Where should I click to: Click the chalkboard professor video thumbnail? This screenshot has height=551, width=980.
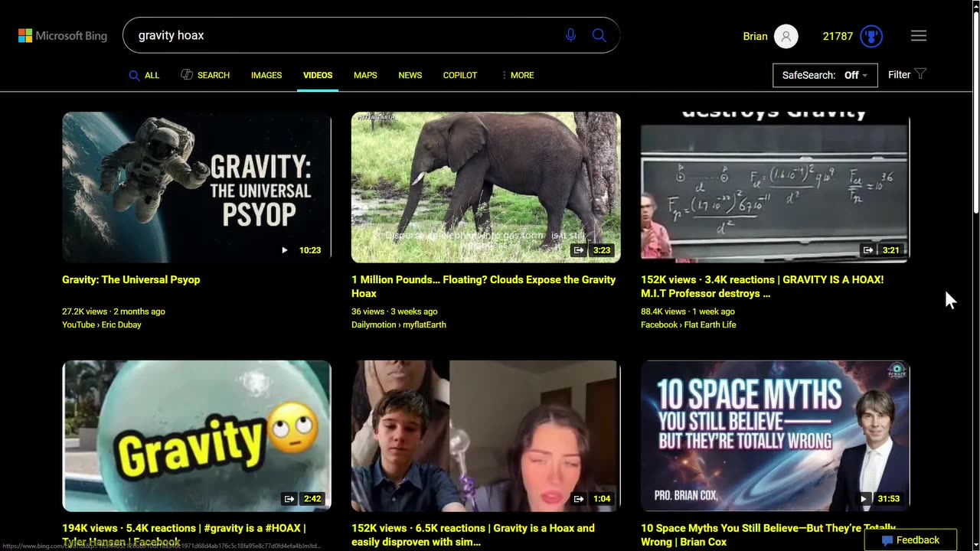775,187
